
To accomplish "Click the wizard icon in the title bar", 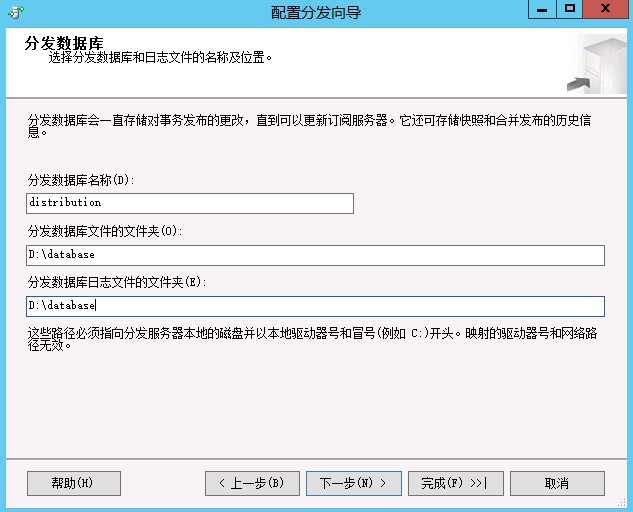I will tap(15, 12).
